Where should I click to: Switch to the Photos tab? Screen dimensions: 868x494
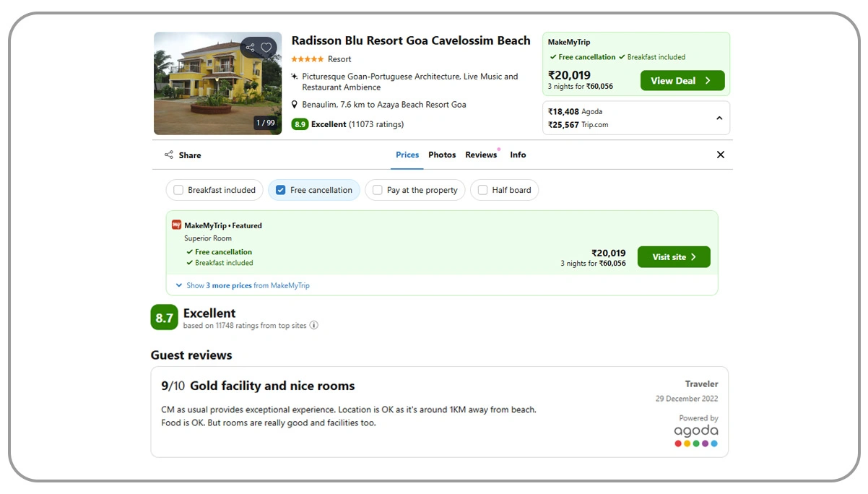coord(441,155)
